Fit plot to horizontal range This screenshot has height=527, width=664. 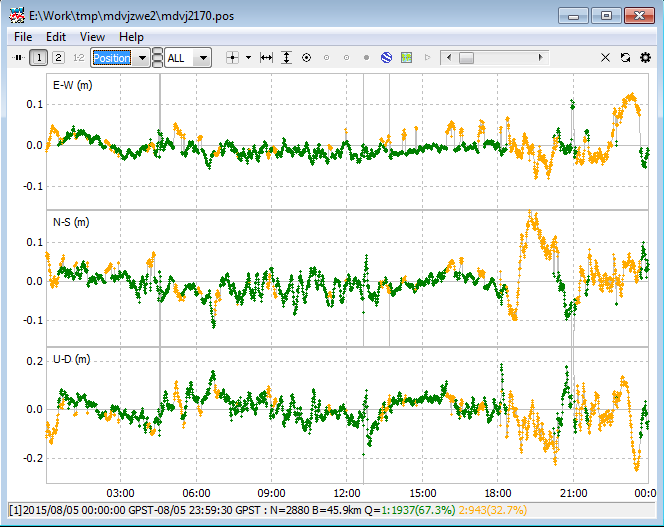[x=267, y=58]
